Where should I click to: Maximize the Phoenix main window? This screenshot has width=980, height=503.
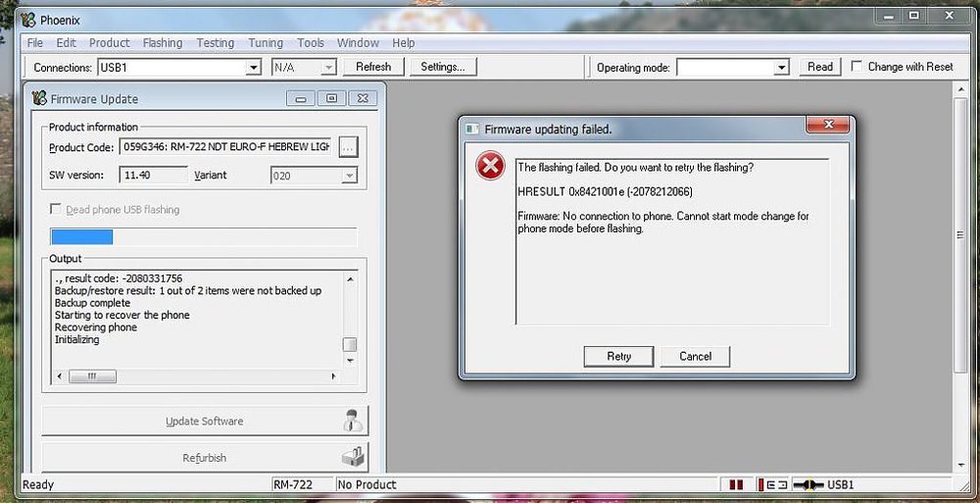[x=914, y=16]
